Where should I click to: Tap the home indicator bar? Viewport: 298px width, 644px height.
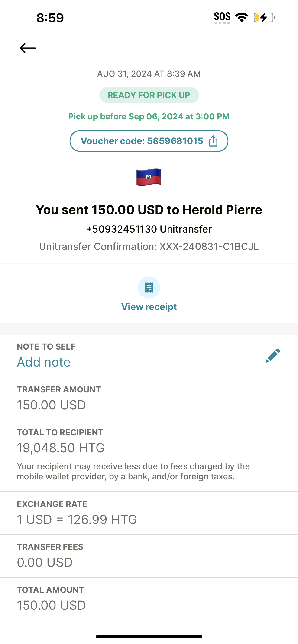pos(149,637)
